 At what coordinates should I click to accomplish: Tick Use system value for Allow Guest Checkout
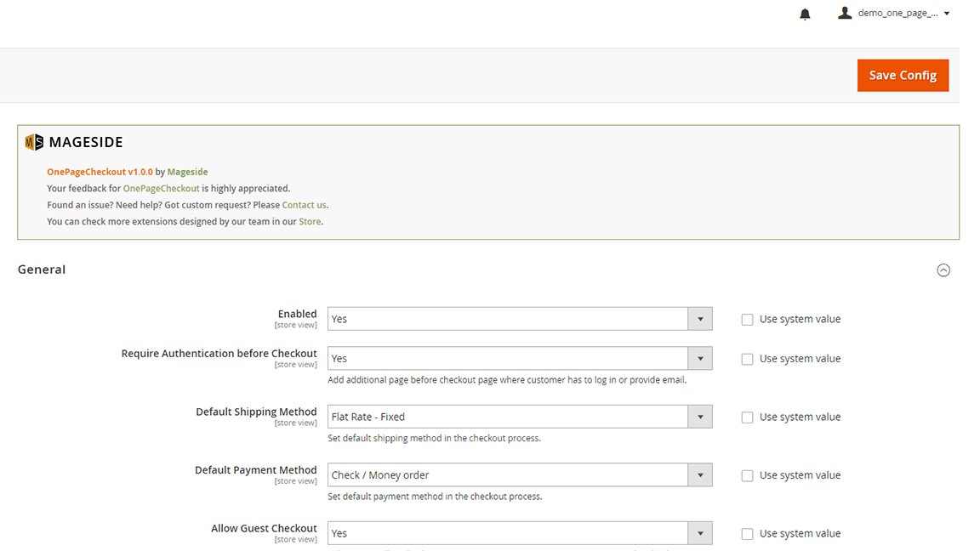point(747,534)
